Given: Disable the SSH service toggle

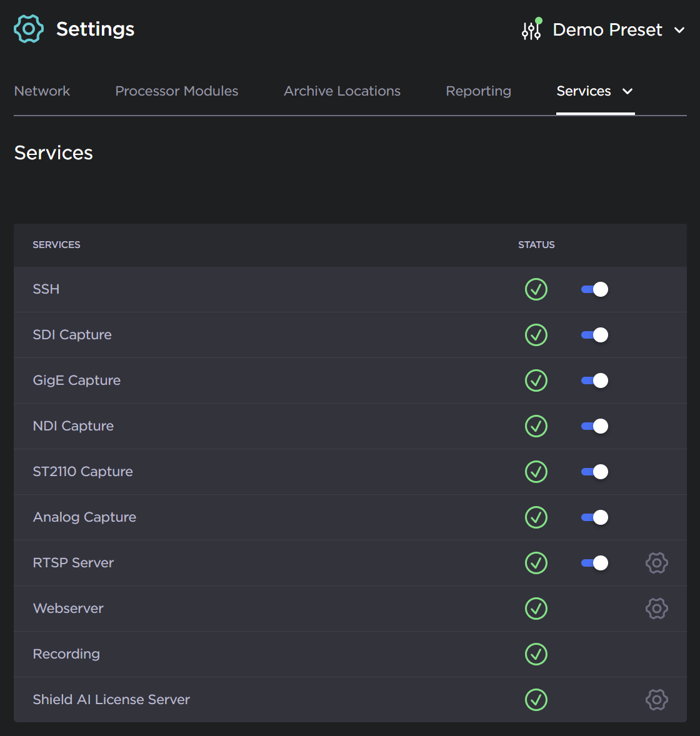Looking at the screenshot, I should (x=594, y=289).
